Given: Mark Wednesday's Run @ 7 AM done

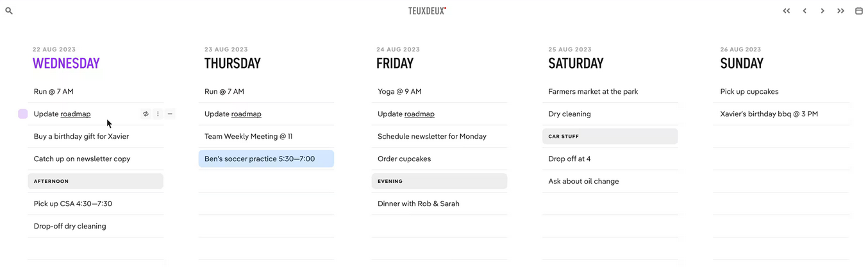Looking at the screenshot, I should click(54, 92).
